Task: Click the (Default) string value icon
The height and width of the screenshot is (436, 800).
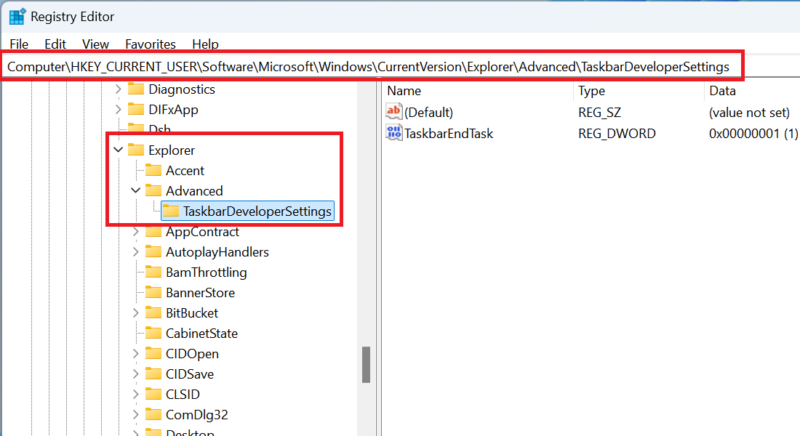Action: click(394, 111)
